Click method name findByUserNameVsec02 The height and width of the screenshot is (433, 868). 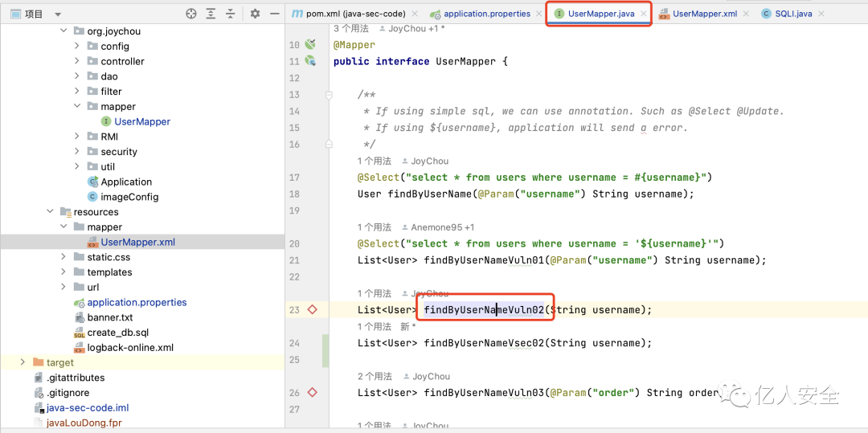pyautogui.click(x=485, y=343)
